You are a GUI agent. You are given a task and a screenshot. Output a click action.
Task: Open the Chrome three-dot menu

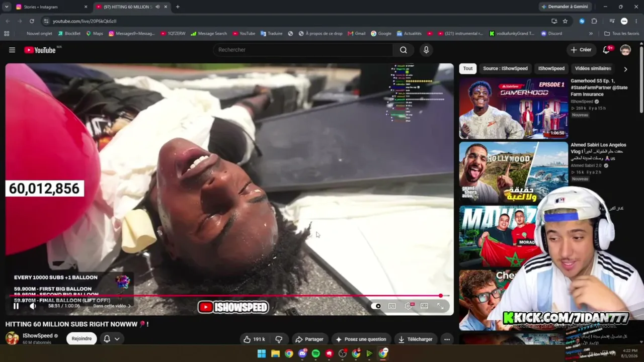click(636, 21)
